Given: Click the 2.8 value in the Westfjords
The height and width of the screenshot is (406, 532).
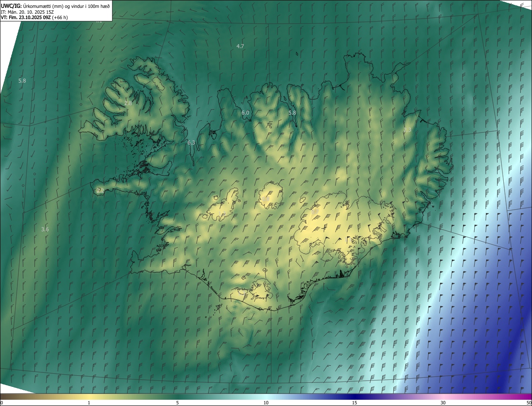Looking at the screenshot, I should 128,103.
